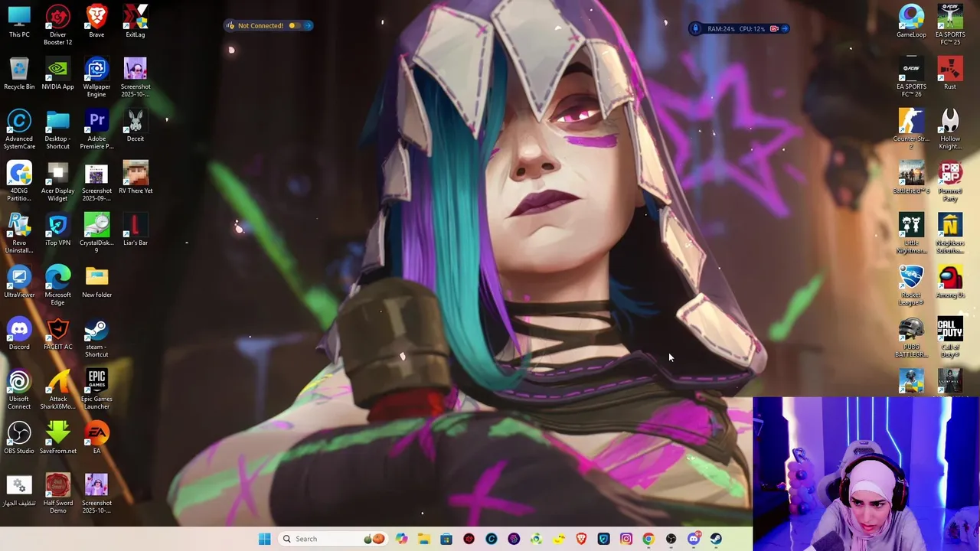Open Battlefield 6 desktop shortcut
This screenshot has width=980, height=551.
pos(911,178)
